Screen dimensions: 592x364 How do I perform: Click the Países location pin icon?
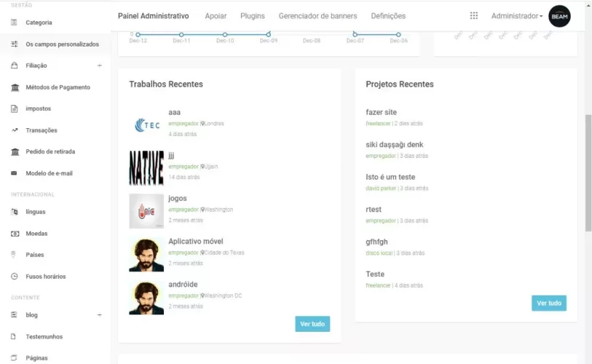(x=15, y=255)
